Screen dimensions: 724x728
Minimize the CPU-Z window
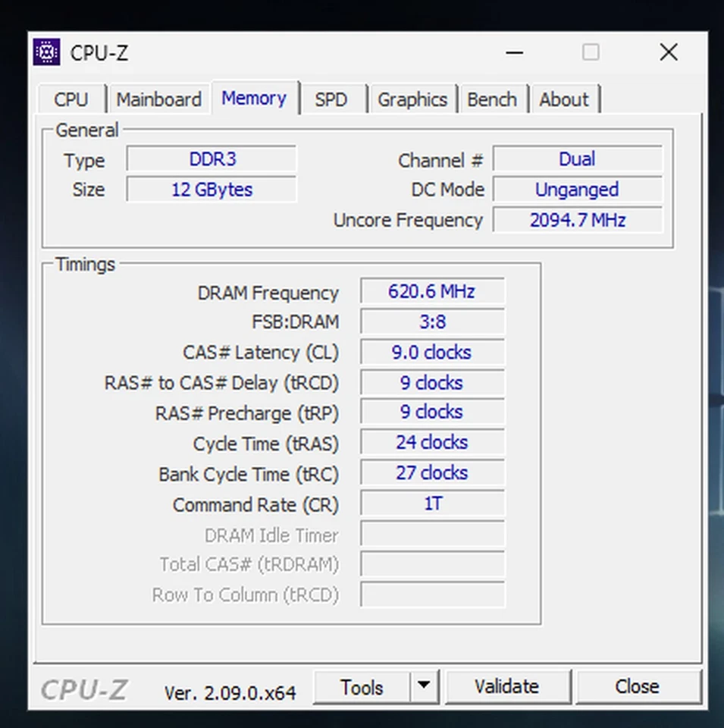pyautogui.click(x=514, y=52)
